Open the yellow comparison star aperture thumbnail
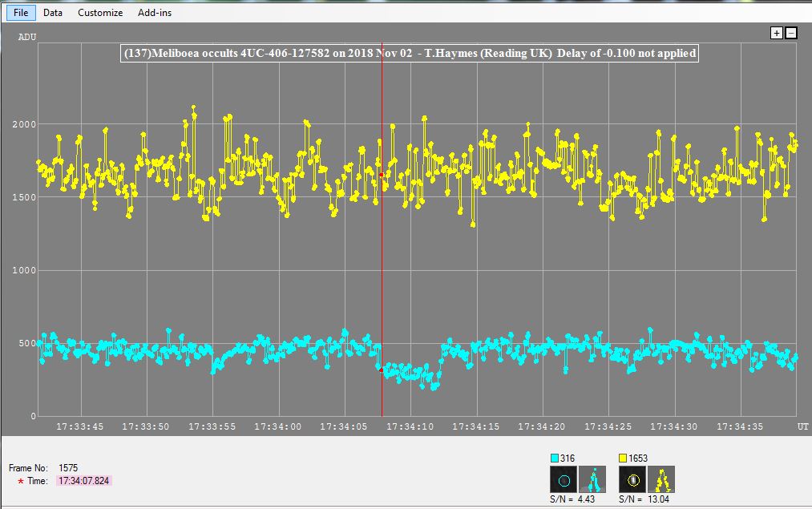The height and width of the screenshot is (509, 812). [632, 479]
